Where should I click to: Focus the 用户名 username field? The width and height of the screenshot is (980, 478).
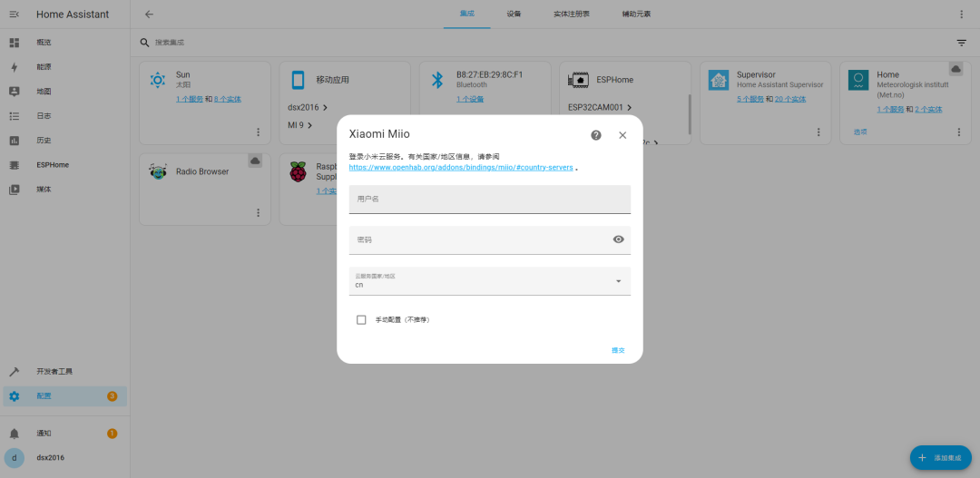(490, 200)
